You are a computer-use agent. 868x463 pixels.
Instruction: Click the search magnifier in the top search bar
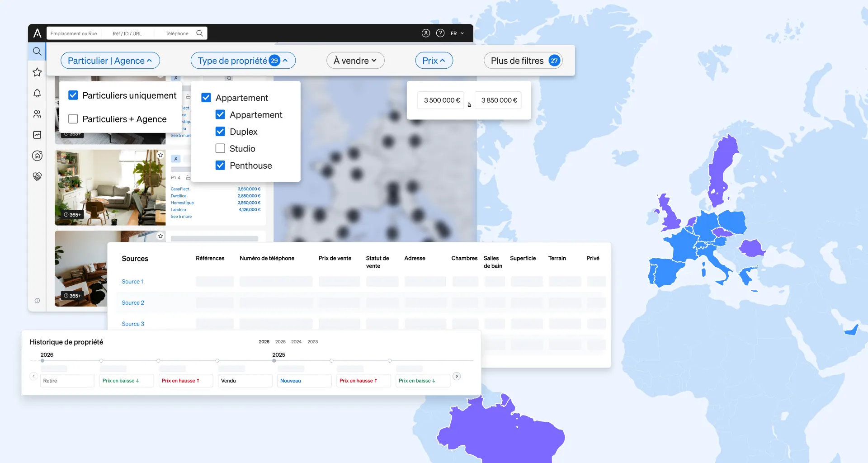pyautogui.click(x=199, y=33)
